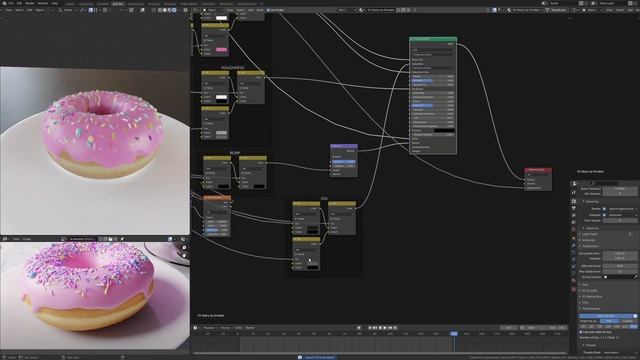Viewport: 640px width, 360px height.
Task: Open the Edit menu
Action: point(19,3)
